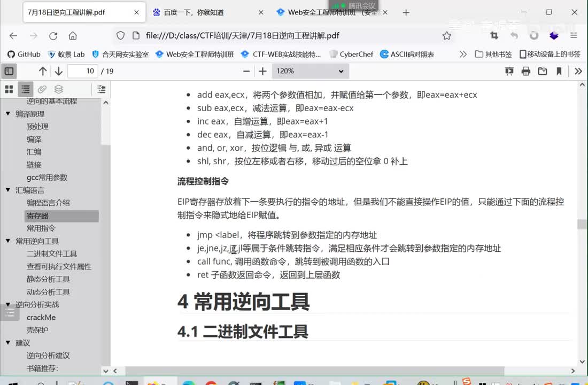The image size is (588, 385).
Task: Zoom in the PDF document
Action: pyautogui.click(x=262, y=71)
